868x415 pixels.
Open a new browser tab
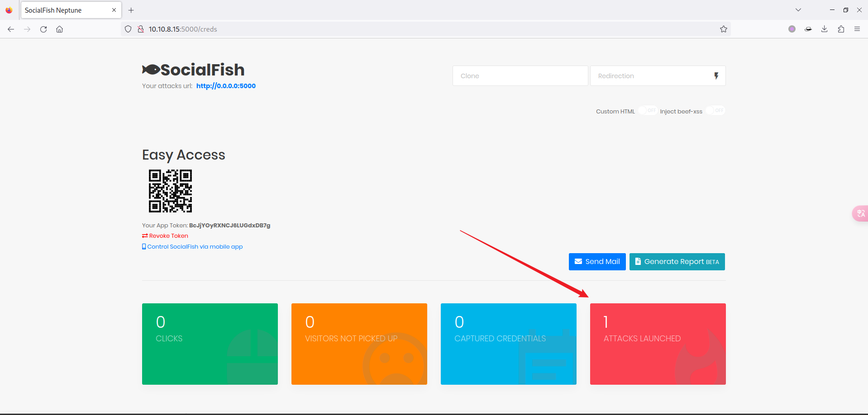pos(131,10)
